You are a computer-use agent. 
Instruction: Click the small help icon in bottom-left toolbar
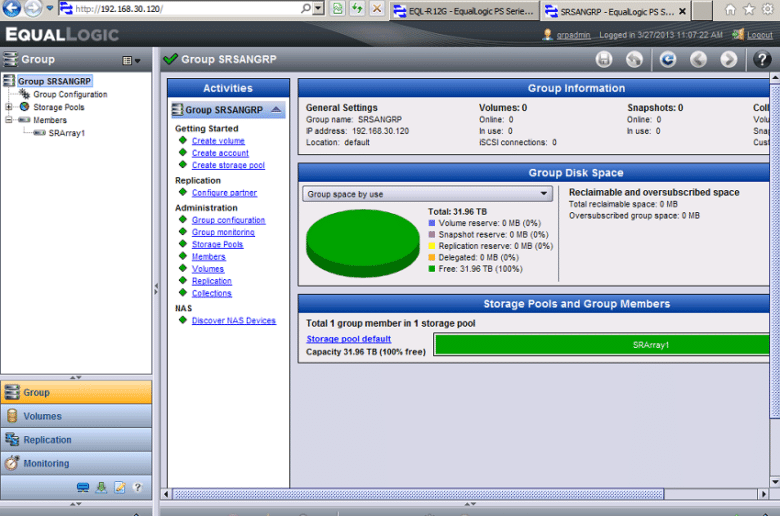point(138,487)
